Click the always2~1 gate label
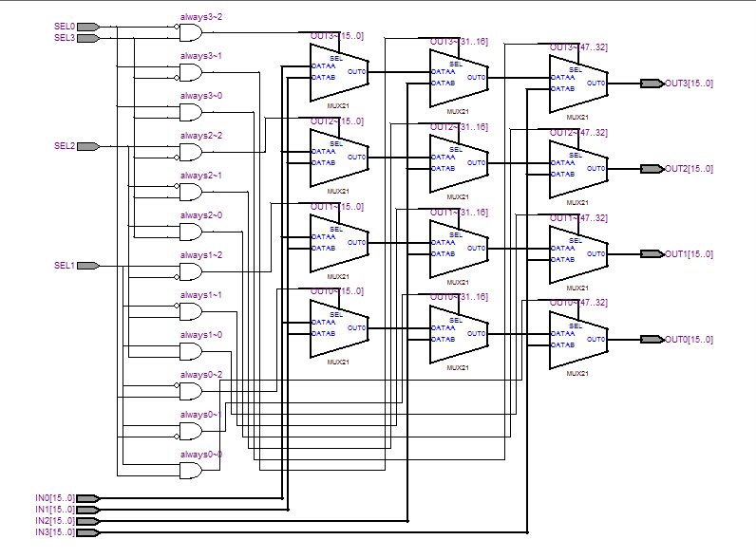The width and height of the screenshot is (756, 558). (201, 176)
